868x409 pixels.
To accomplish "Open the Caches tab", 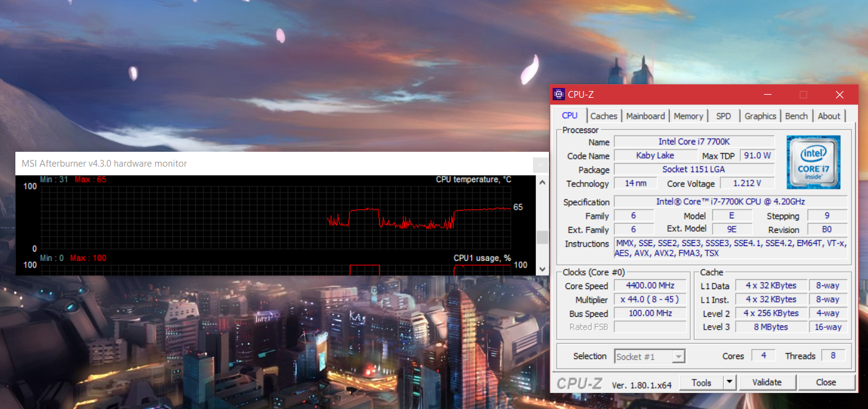I will pyautogui.click(x=604, y=116).
